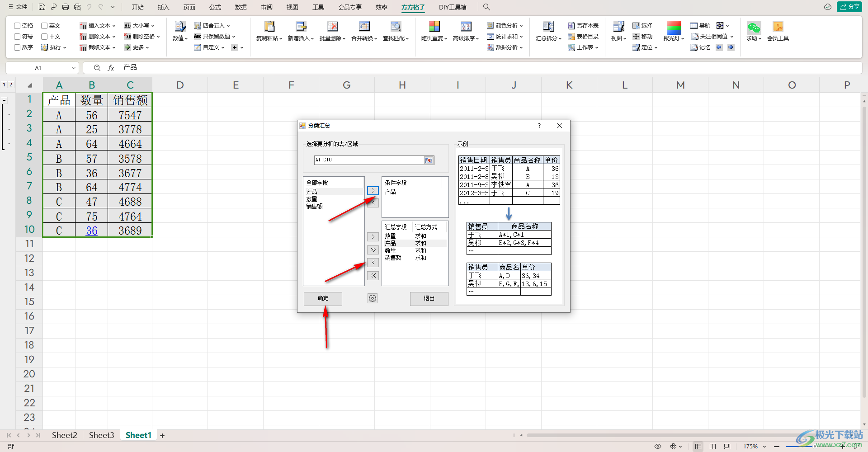The height and width of the screenshot is (452, 868).
Task: Enable the 空格 checkbox
Action: click(17, 26)
